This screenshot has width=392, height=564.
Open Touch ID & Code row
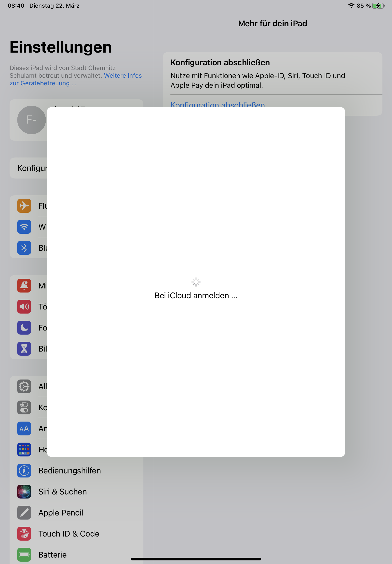[76, 534]
